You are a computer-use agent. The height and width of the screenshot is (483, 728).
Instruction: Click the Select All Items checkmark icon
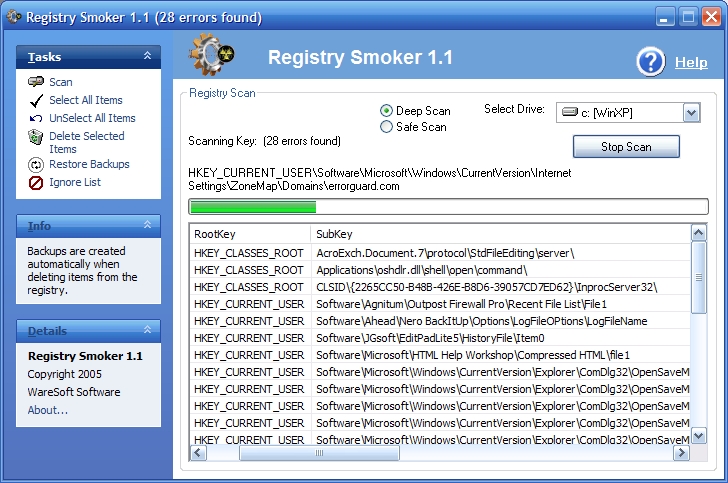pyautogui.click(x=36, y=100)
